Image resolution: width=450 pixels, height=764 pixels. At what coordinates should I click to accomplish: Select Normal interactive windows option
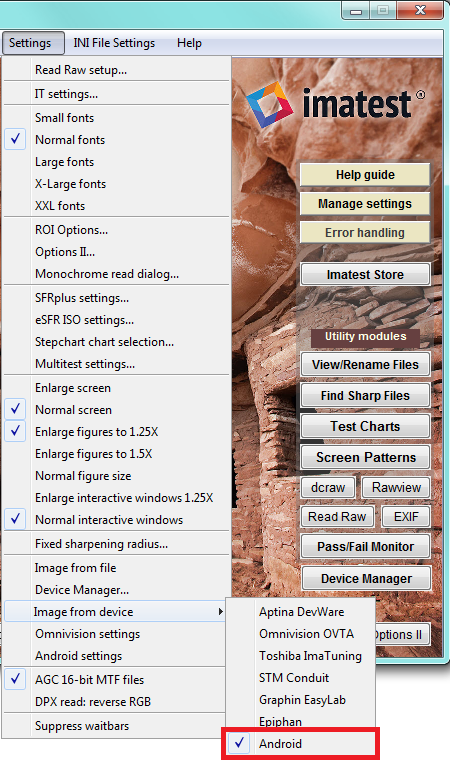117,519
